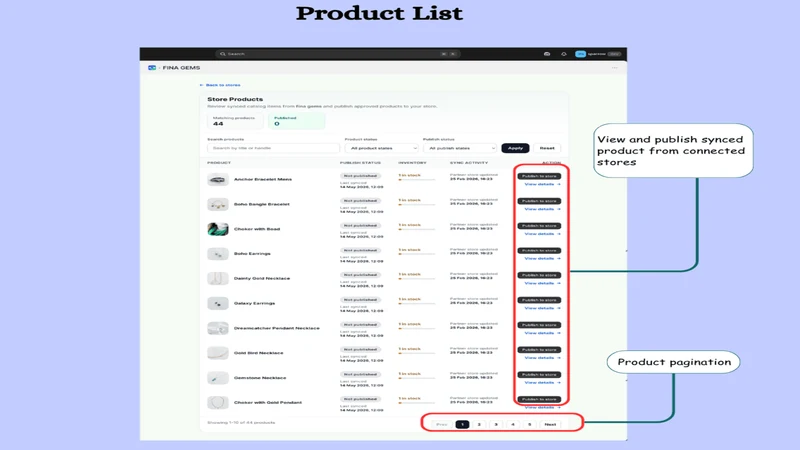Apply the product filters
800x450 pixels.
pyautogui.click(x=515, y=148)
